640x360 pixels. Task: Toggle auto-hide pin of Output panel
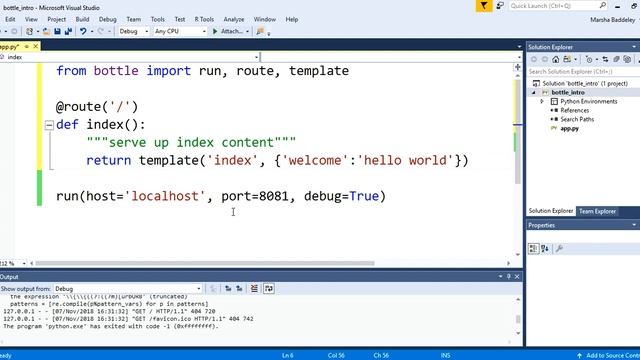509,276
